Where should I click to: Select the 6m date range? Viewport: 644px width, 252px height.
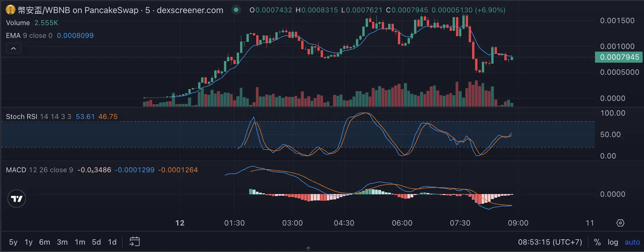tap(44, 242)
